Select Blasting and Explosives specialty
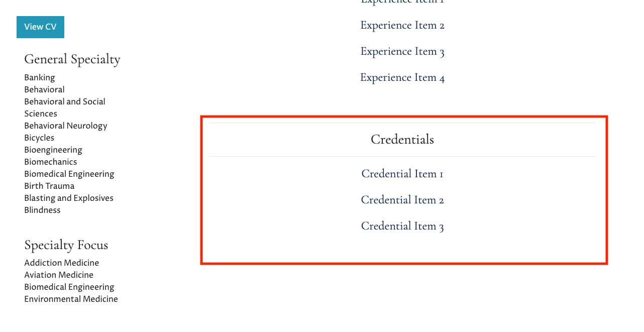Screen dimensions: 644x332 (69, 198)
